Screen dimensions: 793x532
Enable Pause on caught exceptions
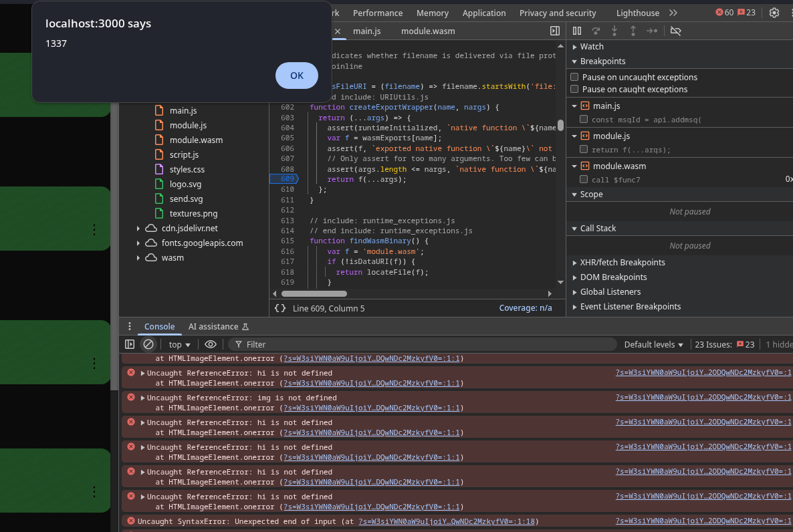tap(574, 89)
